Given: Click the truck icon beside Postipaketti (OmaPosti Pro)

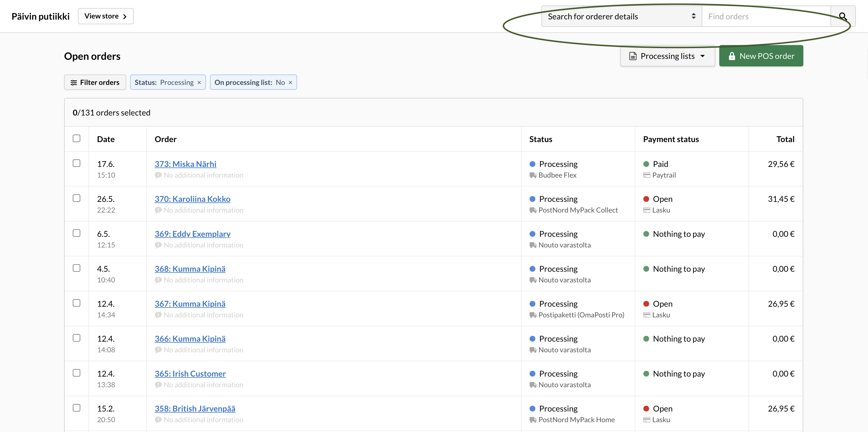Looking at the screenshot, I should [x=533, y=315].
